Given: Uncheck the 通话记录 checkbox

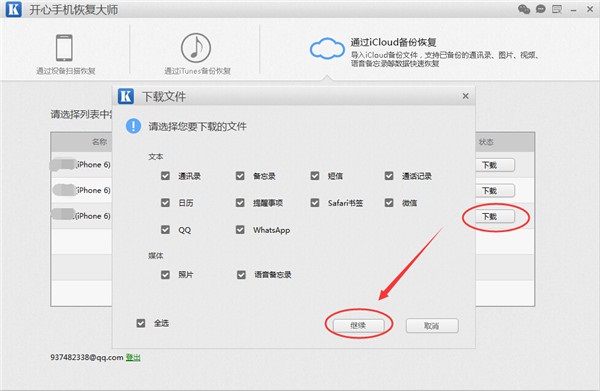Looking at the screenshot, I should (389, 176).
